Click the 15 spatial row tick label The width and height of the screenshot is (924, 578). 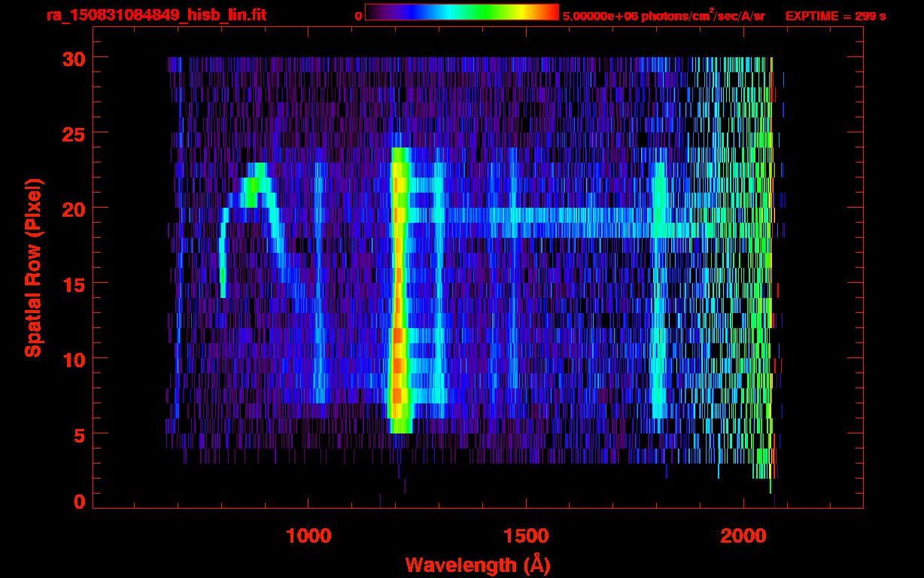(72, 284)
